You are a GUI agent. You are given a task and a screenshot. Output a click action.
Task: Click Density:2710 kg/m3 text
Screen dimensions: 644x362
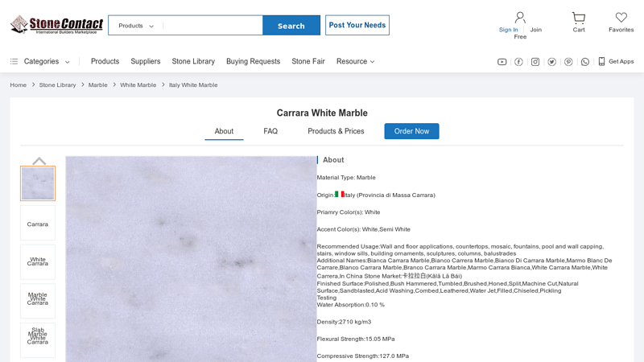click(x=344, y=322)
